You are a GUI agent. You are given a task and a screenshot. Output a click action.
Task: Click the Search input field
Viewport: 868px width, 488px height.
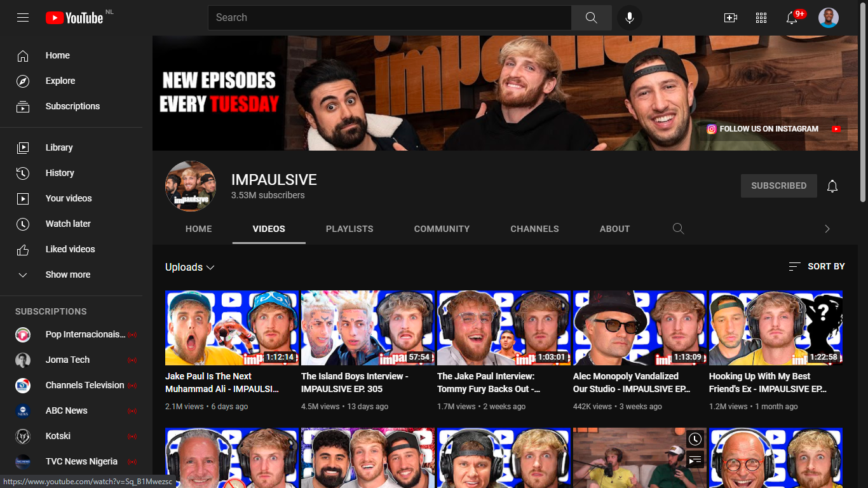click(x=390, y=18)
